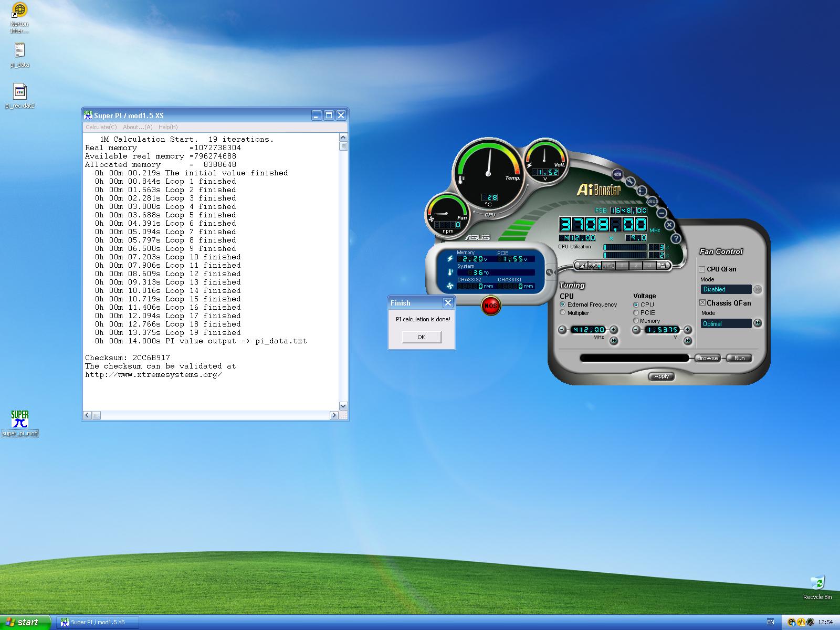
Task: Open AI Booster help question mark icon
Action: pos(676,238)
